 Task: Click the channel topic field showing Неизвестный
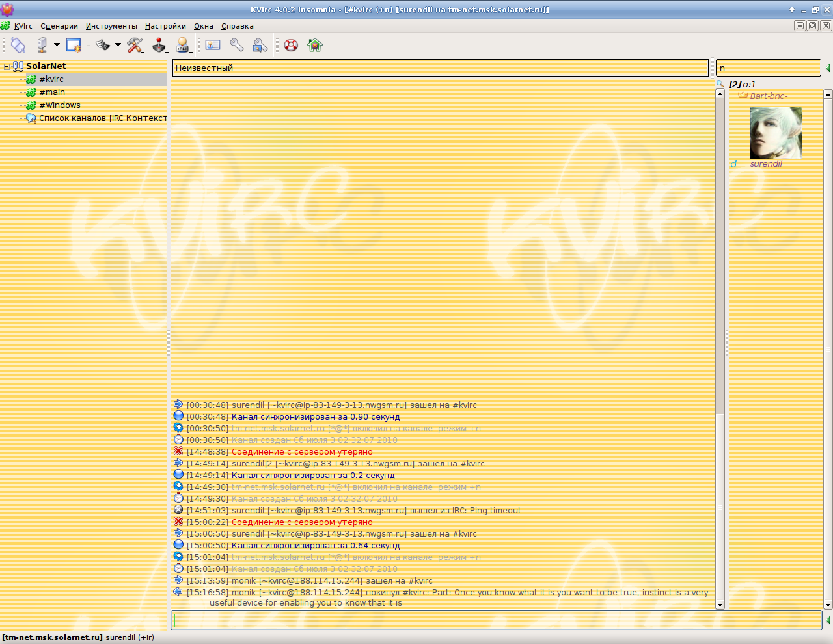441,68
